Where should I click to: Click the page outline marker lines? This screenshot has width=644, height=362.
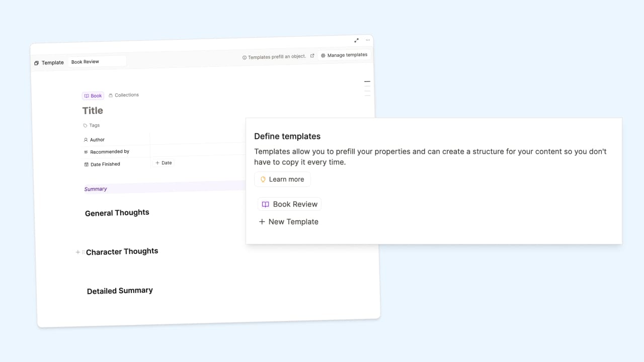pyautogui.click(x=367, y=88)
